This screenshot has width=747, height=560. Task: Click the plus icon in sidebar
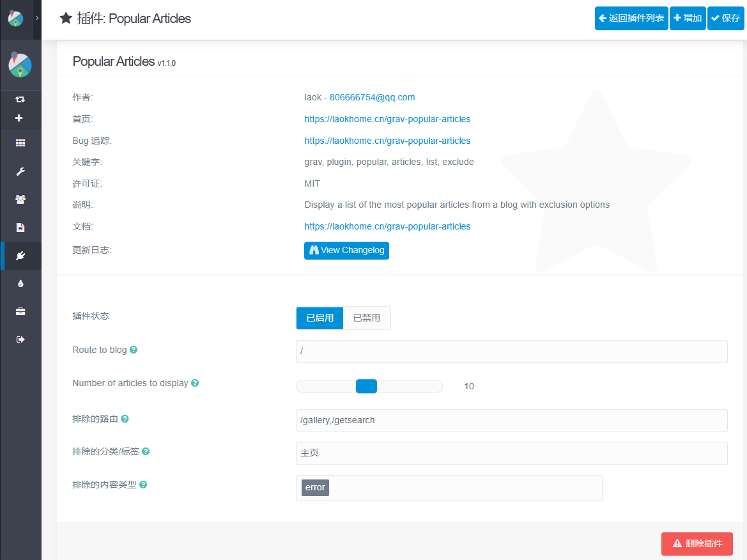pos(19,118)
